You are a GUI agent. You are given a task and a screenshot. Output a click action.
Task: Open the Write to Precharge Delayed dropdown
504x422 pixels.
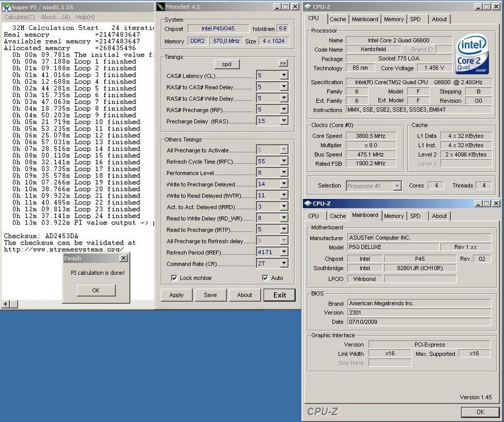[284, 184]
